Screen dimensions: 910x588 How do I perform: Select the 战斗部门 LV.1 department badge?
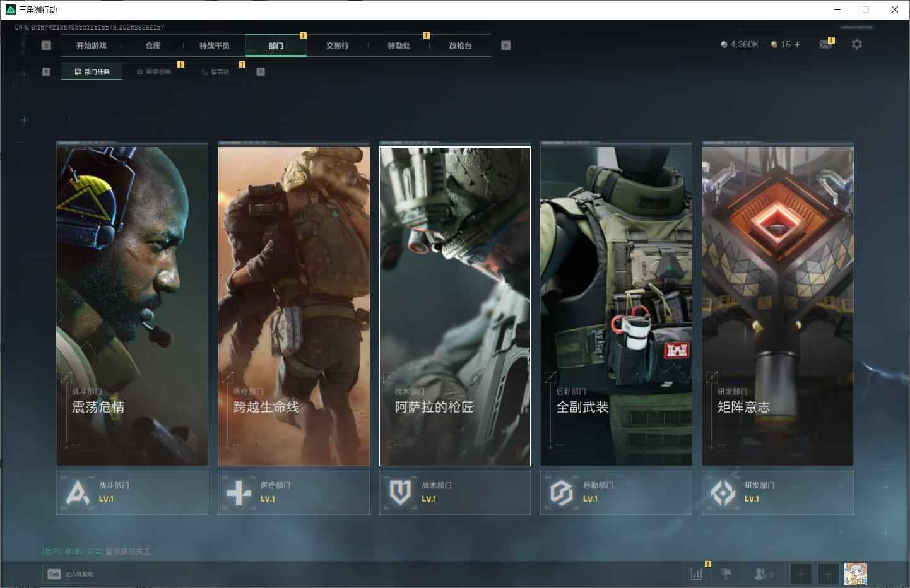[132, 492]
